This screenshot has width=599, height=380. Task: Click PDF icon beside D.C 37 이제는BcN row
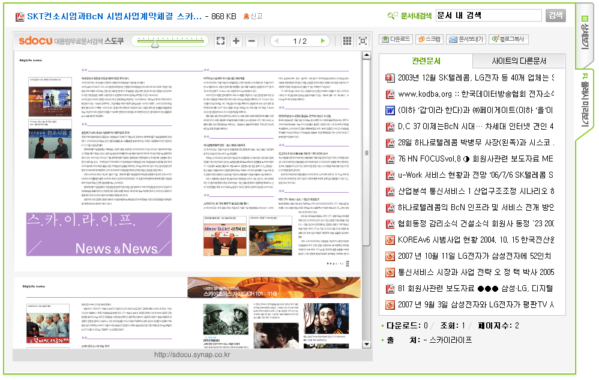[390, 126]
